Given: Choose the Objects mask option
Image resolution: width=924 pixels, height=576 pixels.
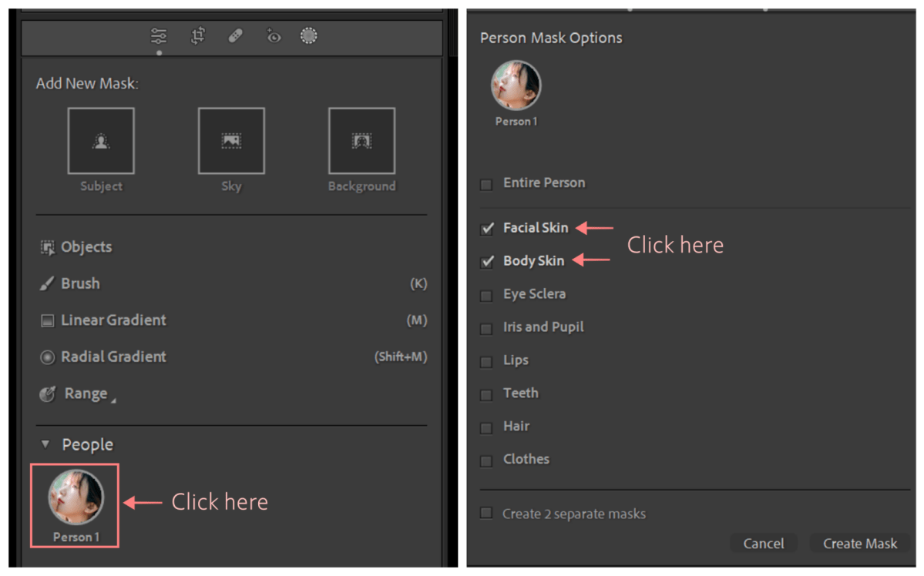Looking at the screenshot, I should 86,247.
